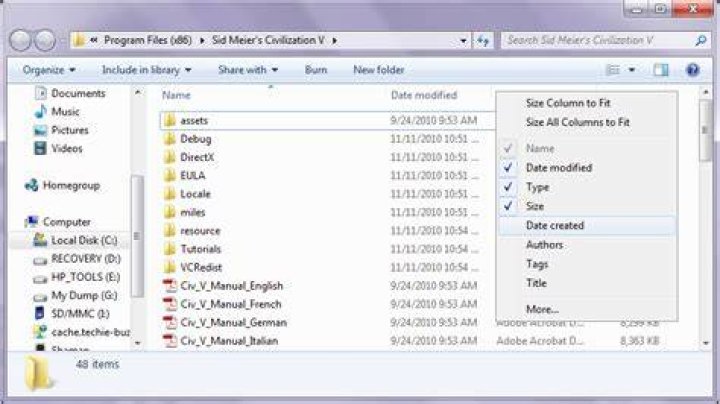Expand arrow after Sid Meier's Civilization V
The image size is (720, 404).
[335, 41]
